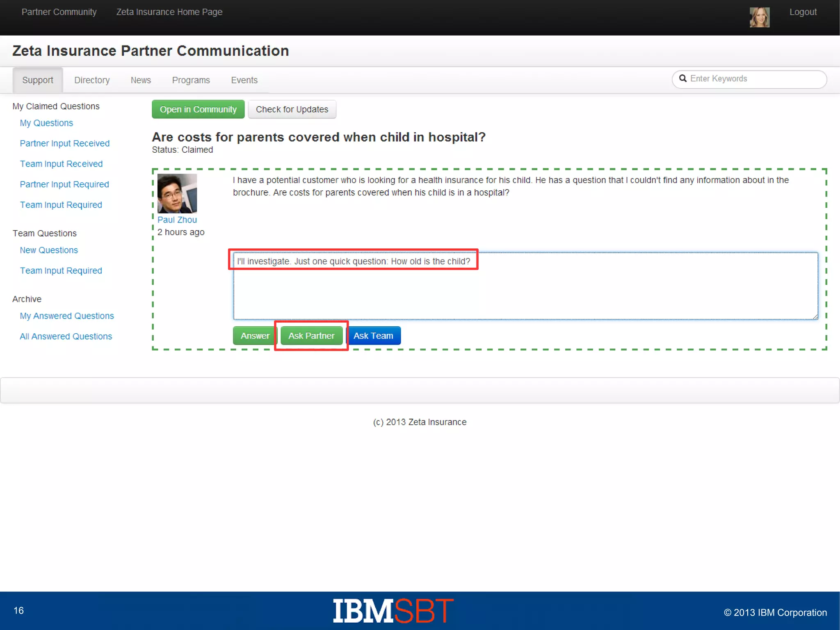
Task: Click the '(c) 2013 Zeta Insurance' footer text
Action: point(420,422)
